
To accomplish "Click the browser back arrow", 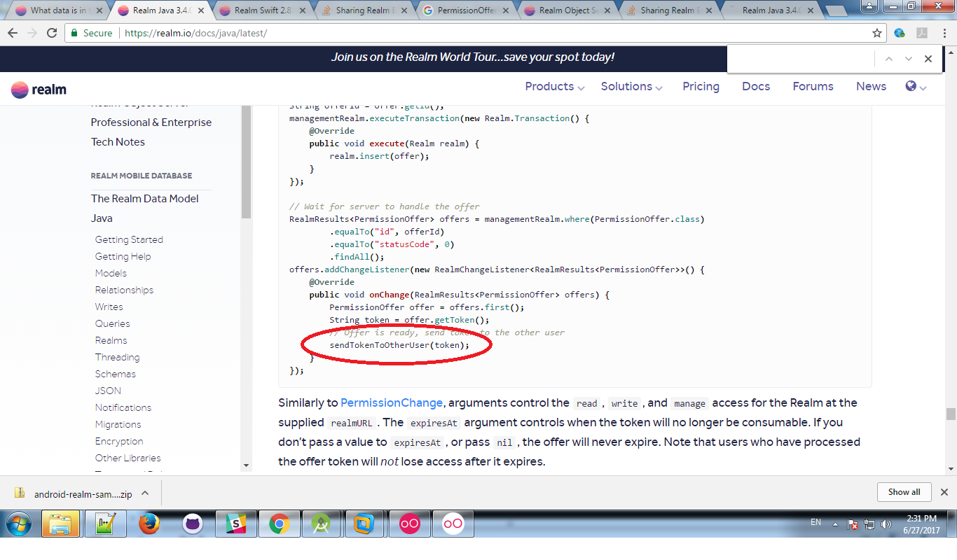I will (13, 33).
